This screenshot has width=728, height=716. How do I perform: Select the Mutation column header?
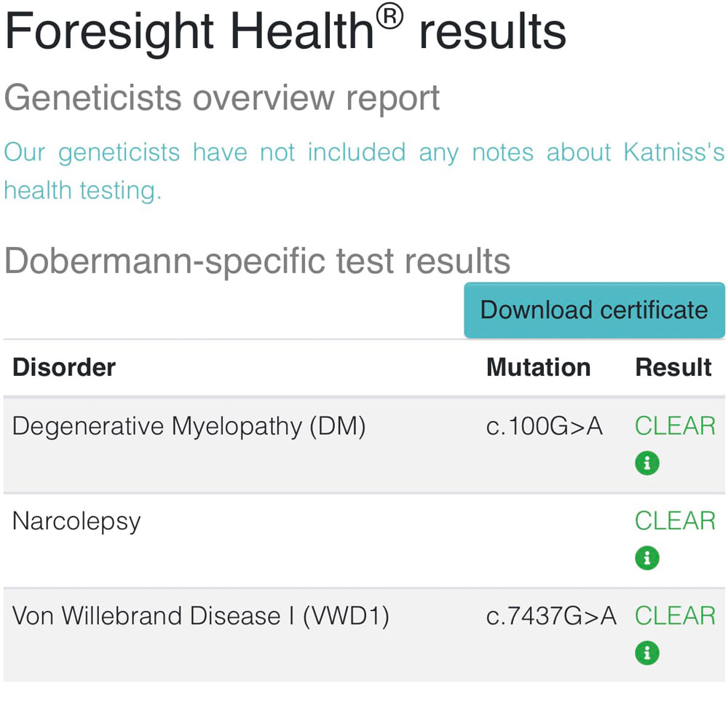[539, 368]
